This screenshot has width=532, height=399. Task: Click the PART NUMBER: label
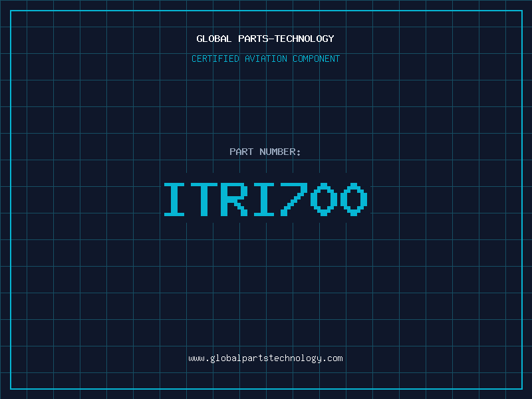click(x=265, y=152)
